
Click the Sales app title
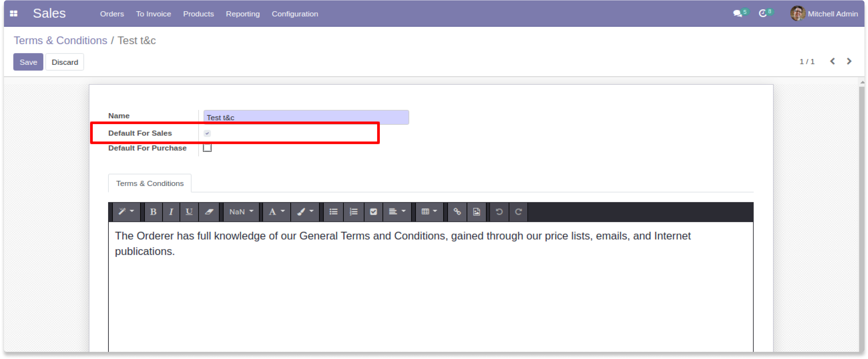(x=49, y=13)
